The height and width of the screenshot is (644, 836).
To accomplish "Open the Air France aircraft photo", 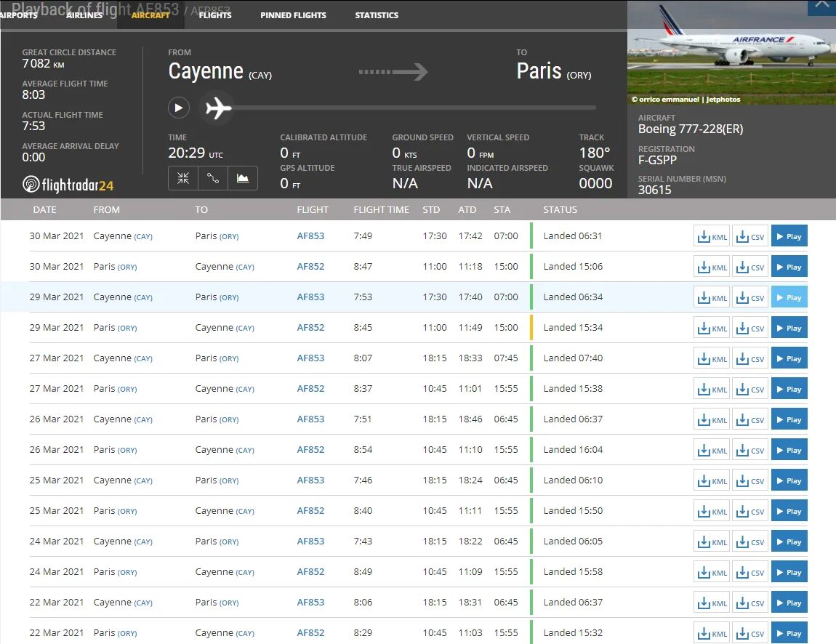I will click(x=731, y=52).
